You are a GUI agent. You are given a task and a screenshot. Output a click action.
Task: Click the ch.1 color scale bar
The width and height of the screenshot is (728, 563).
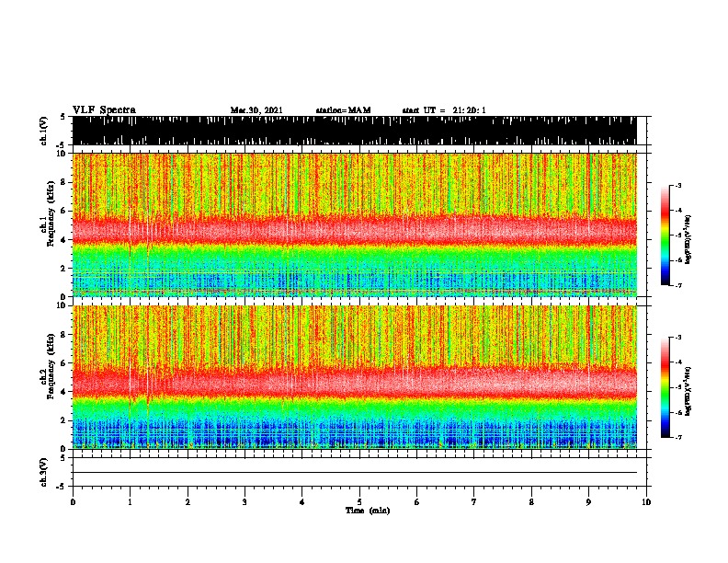tap(665, 236)
